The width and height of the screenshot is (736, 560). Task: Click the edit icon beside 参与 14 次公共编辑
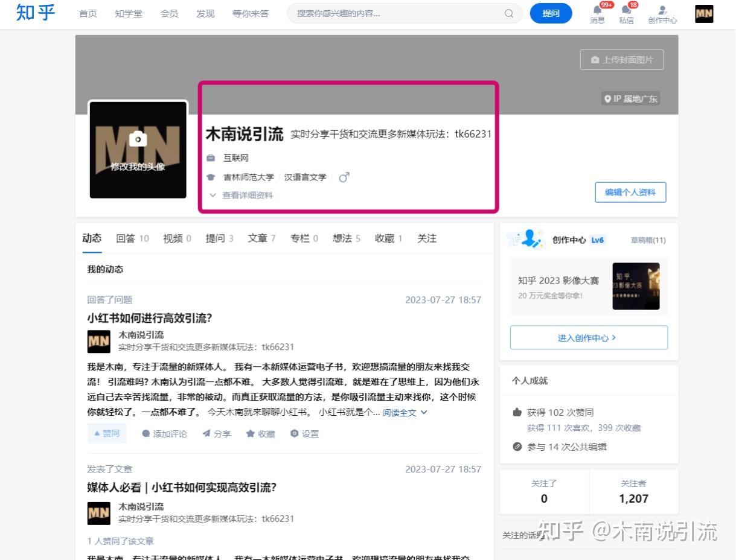point(517,447)
